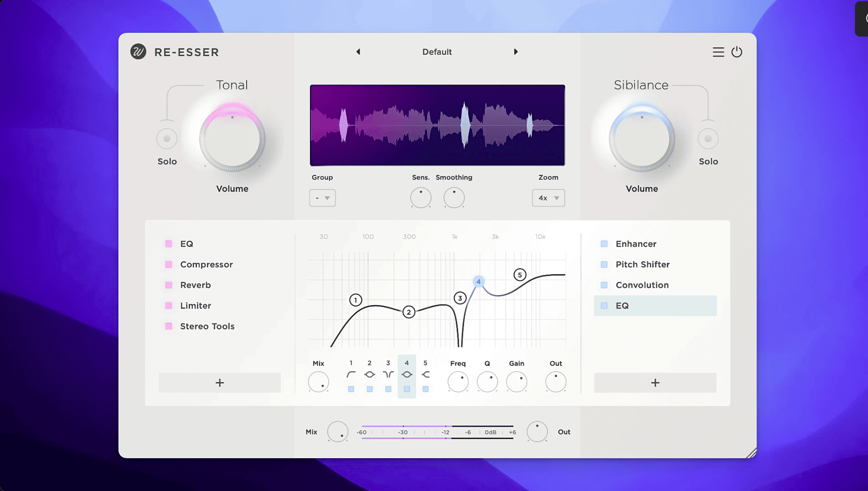The image size is (868, 491).
Task: Click the Sens. knob
Action: tap(421, 198)
